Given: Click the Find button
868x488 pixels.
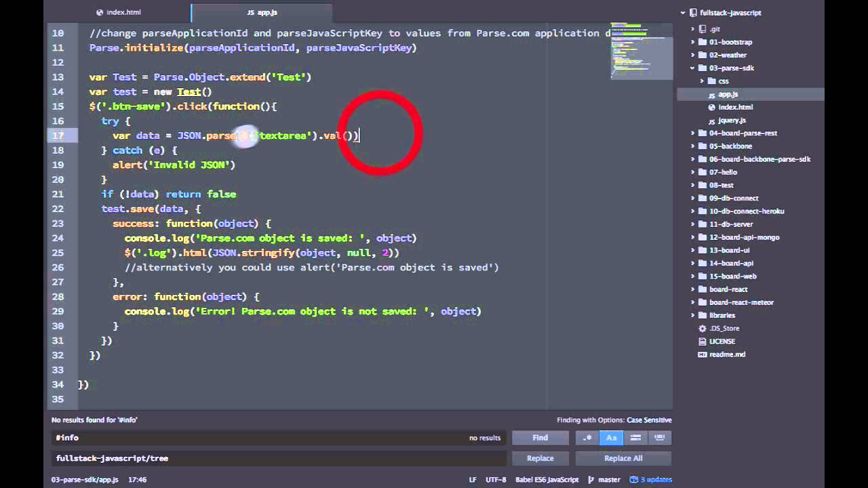Looking at the screenshot, I should tap(540, 438).
